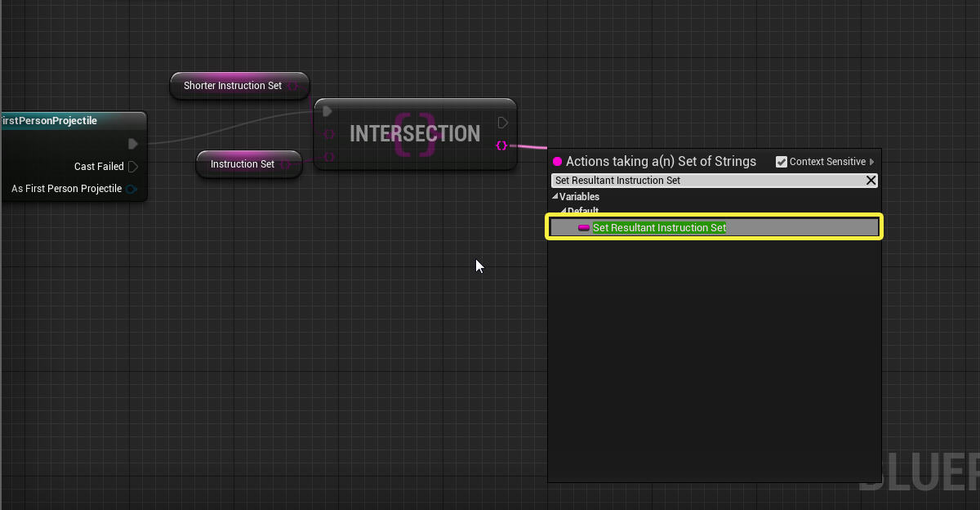
Task: Click the pink dot icon in the actions menu header
Action: pos(557,161)
